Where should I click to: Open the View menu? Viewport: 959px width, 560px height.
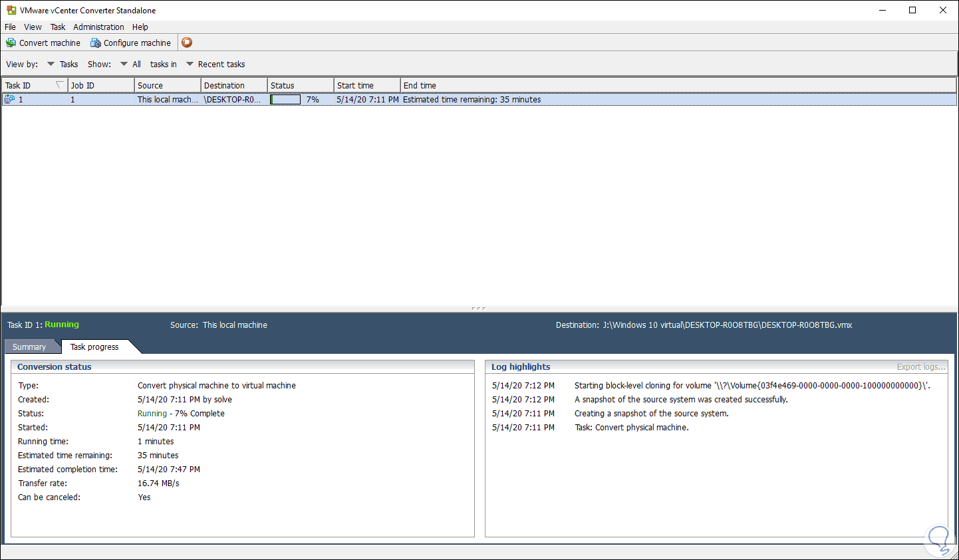[33, 27]
